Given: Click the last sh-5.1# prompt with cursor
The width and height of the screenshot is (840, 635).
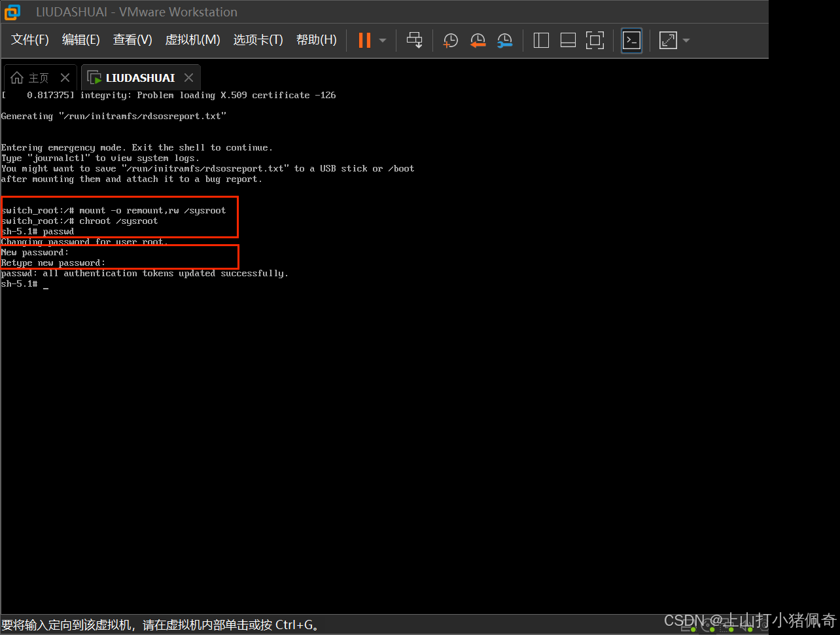Looking at the screenshot, I should [25, 284].
